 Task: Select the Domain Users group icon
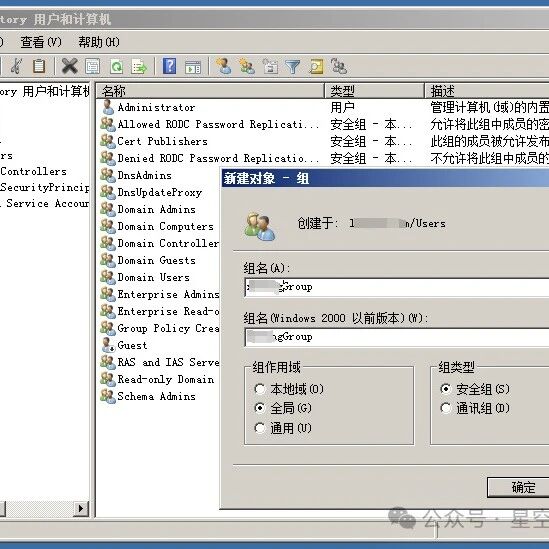click(108, 277)
